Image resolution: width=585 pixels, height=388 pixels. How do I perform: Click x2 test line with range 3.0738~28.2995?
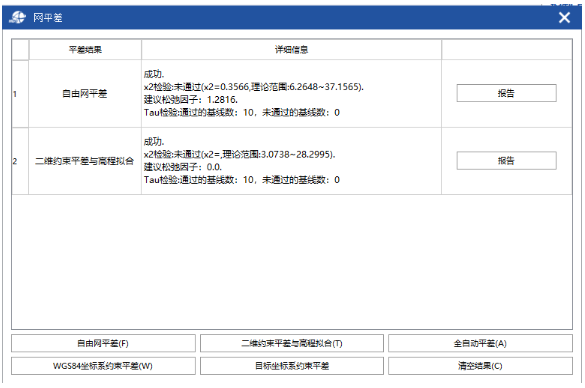coord(240,154)
